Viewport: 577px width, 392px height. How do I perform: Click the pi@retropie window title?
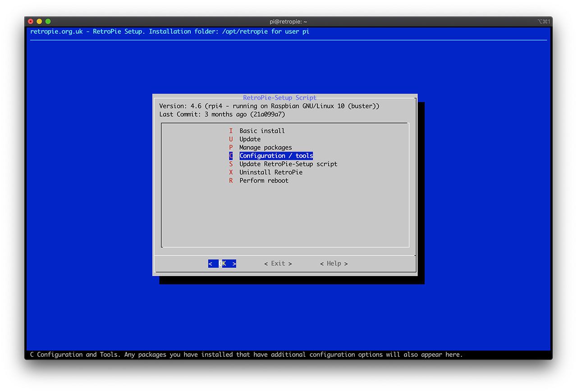[x=288, y=21]
